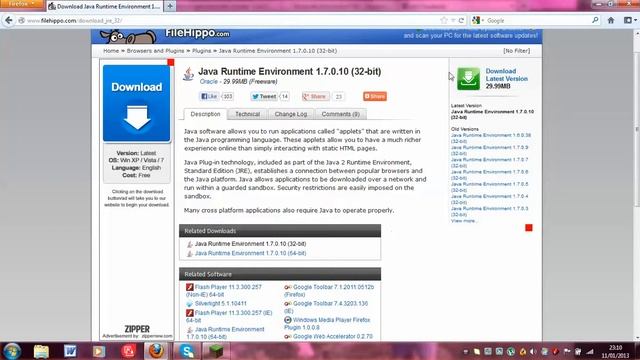The height and width of the screenshot is (360, 640).
Task: Click the [No Filter] link
Action: [x=516, y=51]
